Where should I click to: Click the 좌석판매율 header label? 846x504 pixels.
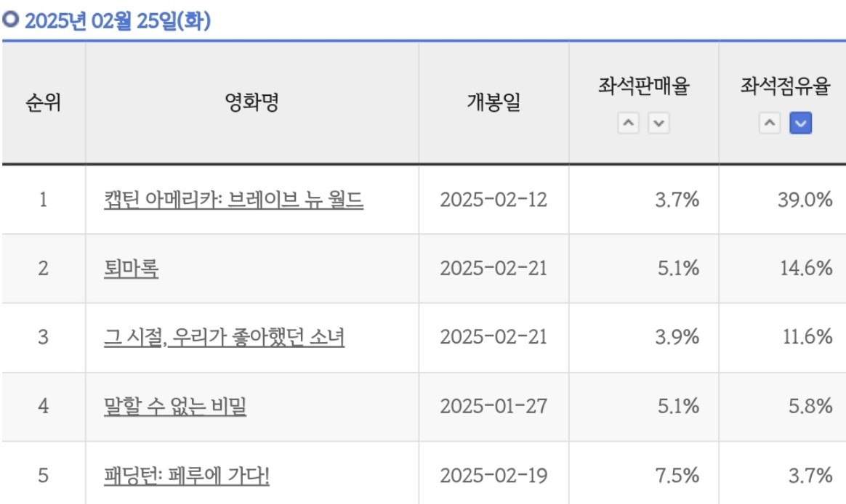point(644,88)
